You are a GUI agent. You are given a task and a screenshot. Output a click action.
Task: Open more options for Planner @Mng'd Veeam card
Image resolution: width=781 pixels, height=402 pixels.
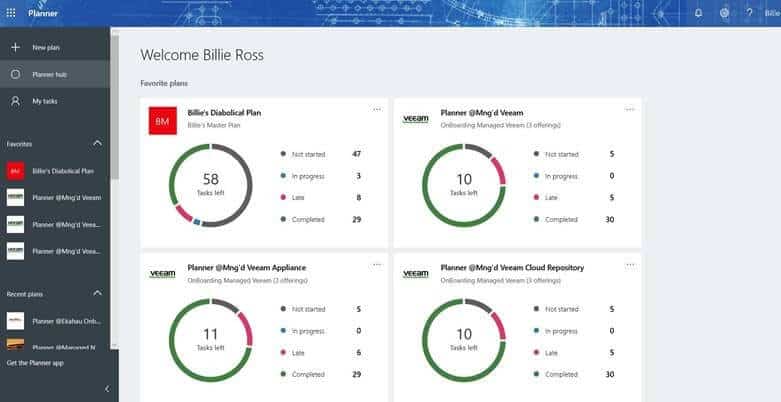630,110
